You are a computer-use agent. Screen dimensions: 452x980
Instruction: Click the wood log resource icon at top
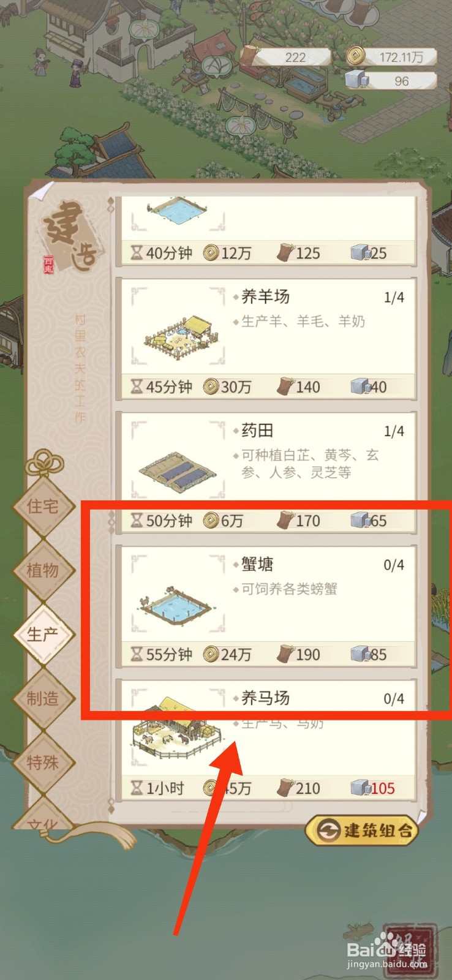(x=250, y=56)
